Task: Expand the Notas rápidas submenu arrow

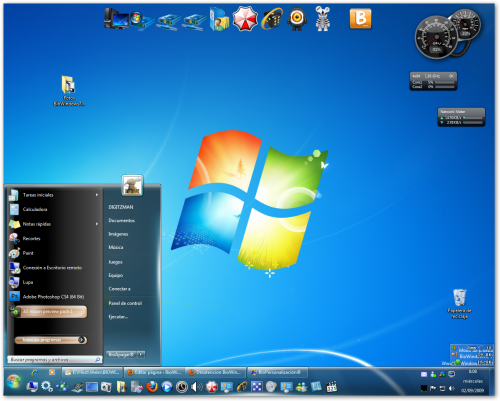Action: (97, 224)
